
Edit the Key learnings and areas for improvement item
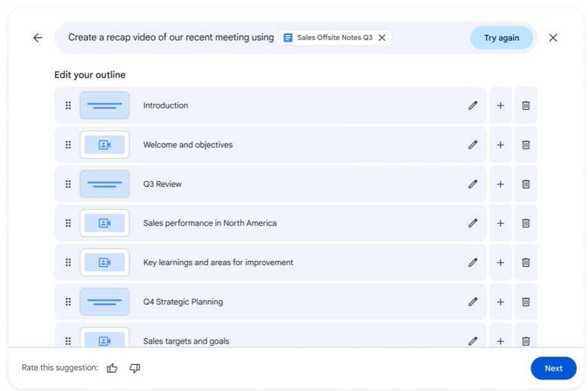pos(472,262)
